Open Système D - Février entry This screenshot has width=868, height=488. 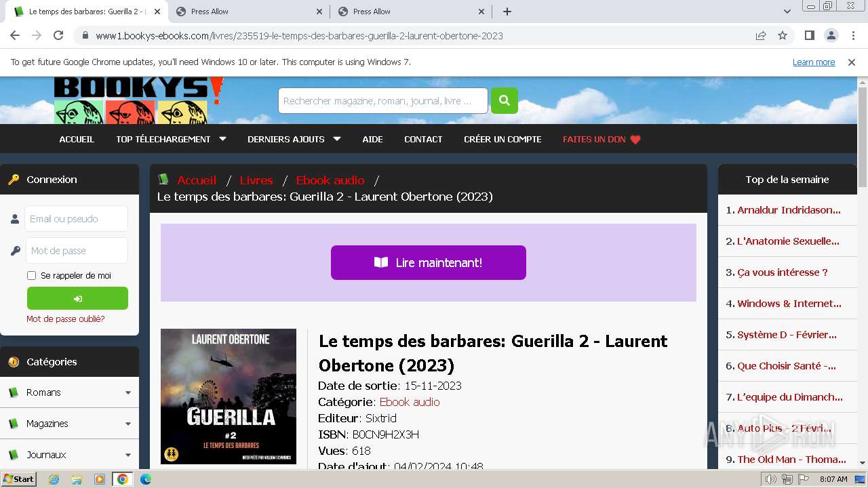tap(787, 335)
